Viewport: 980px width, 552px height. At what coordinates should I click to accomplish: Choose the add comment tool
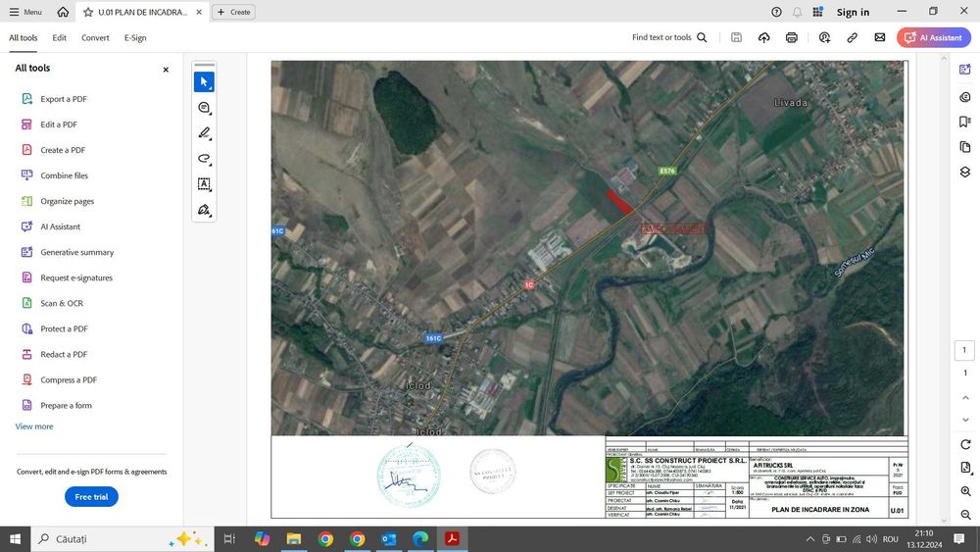pos(204,108)
